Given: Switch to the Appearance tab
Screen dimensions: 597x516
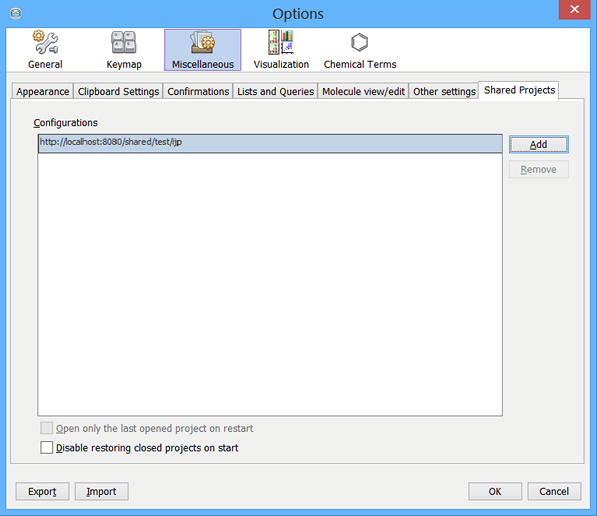Looking at the screenshot, I should click(43, 91).
